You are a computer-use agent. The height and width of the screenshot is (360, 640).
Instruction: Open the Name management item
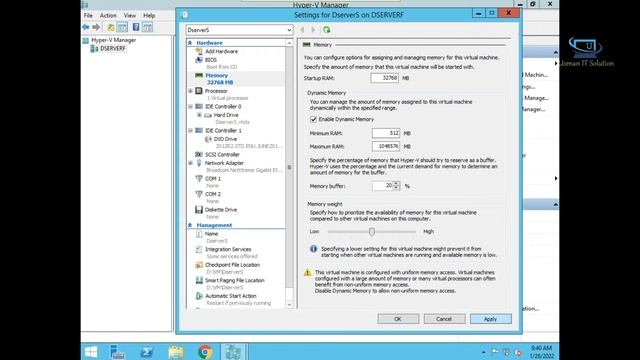point(211,234)
